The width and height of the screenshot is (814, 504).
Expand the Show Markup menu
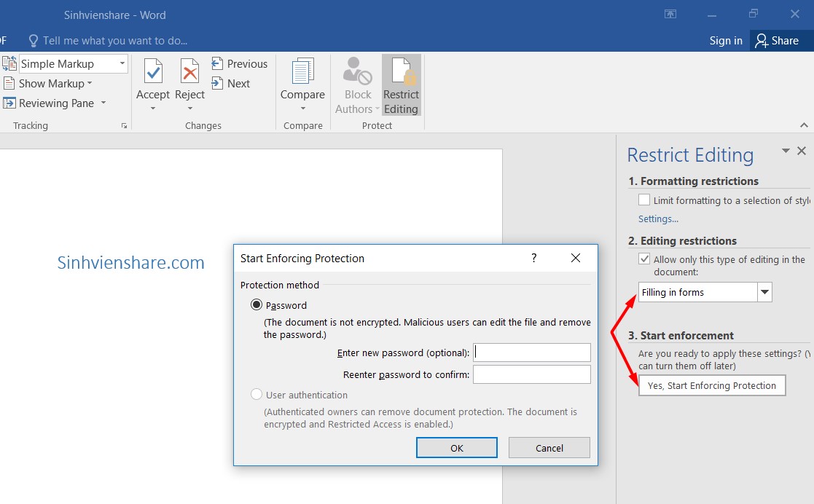point(89,84)
